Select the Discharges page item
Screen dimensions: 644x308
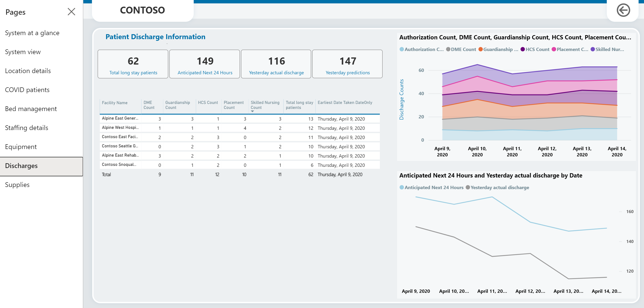[x=21, y=166]
